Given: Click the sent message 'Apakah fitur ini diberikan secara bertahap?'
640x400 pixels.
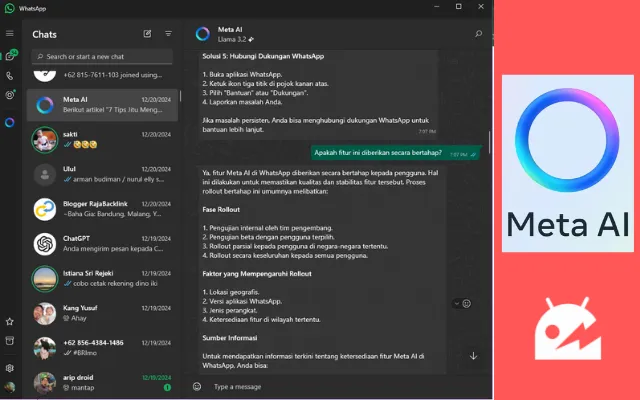Looking at the screenshot, I should (394, 153).
